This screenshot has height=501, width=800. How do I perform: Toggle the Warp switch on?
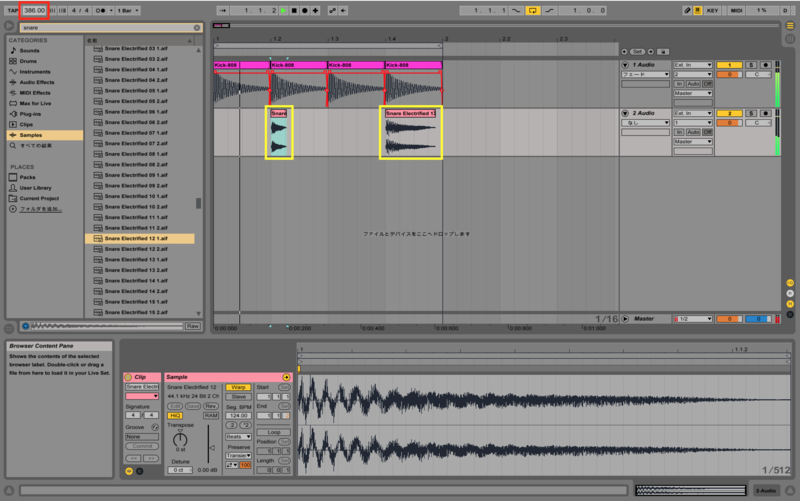click(238, 387)
